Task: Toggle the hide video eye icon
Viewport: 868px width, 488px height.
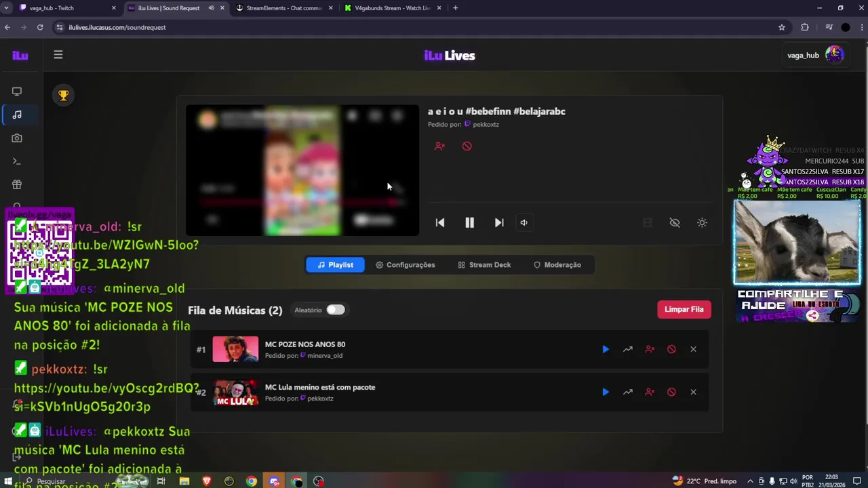Action: (675, 222)
